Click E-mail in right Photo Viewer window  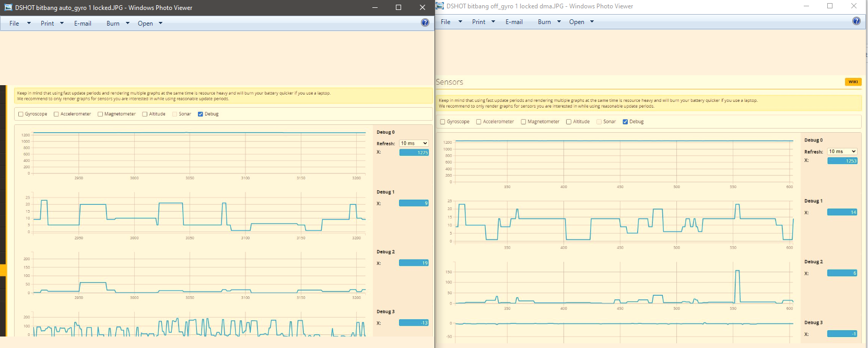coord(514,22)
